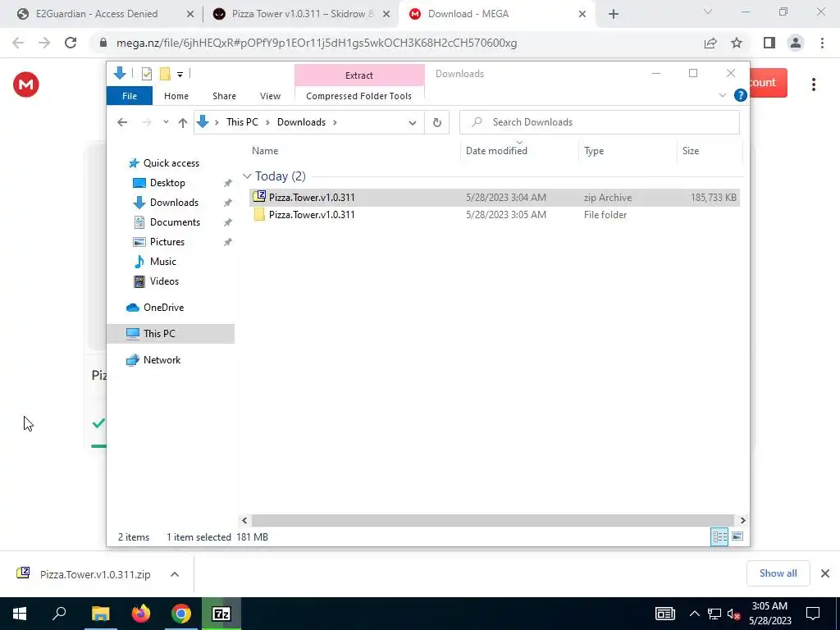Open the Compressed Folder Tools tab

359,96
